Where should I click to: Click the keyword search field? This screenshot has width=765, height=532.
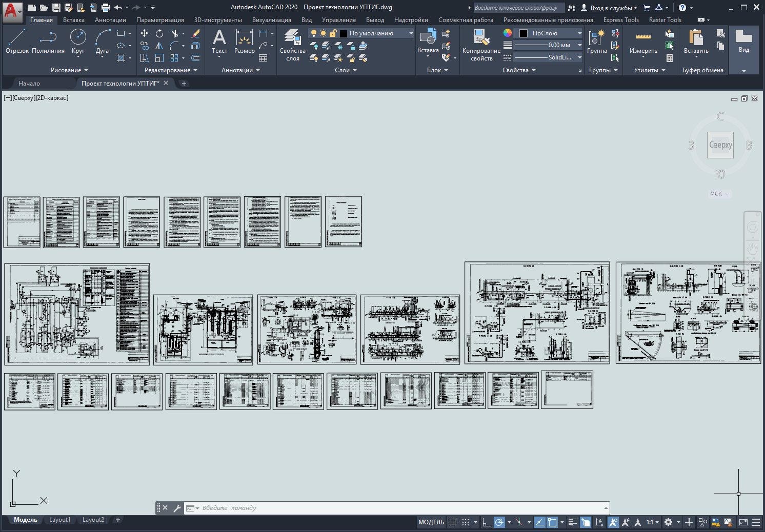click(518, 8)
